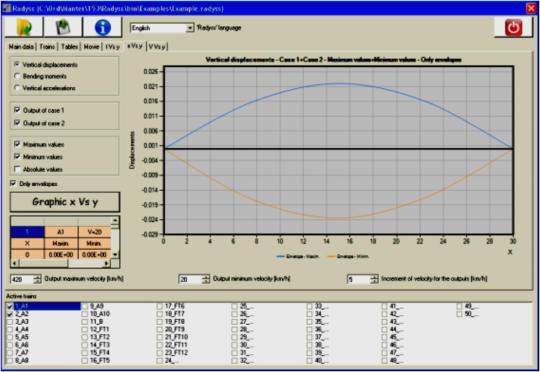Viewport: 540px width, 372px height.
Task: Click the Output minimum velocity spinner arrows
Action: 206,279
